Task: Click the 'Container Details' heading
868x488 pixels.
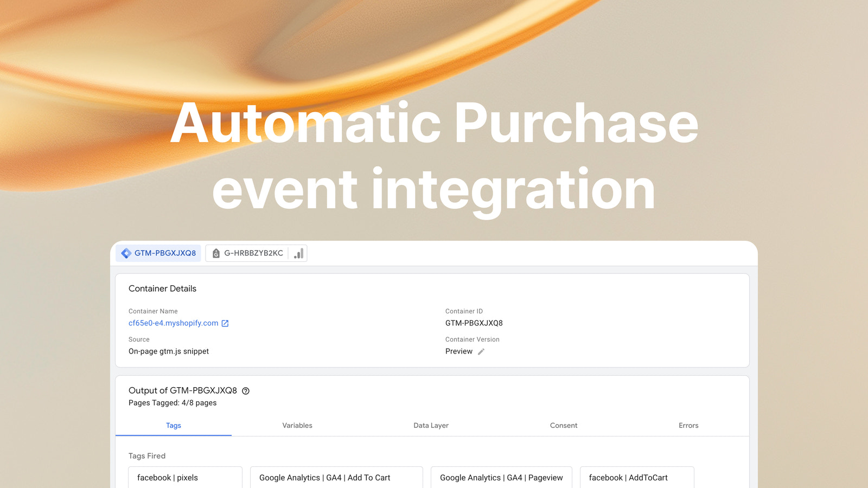Action: (x=162, y=288)
